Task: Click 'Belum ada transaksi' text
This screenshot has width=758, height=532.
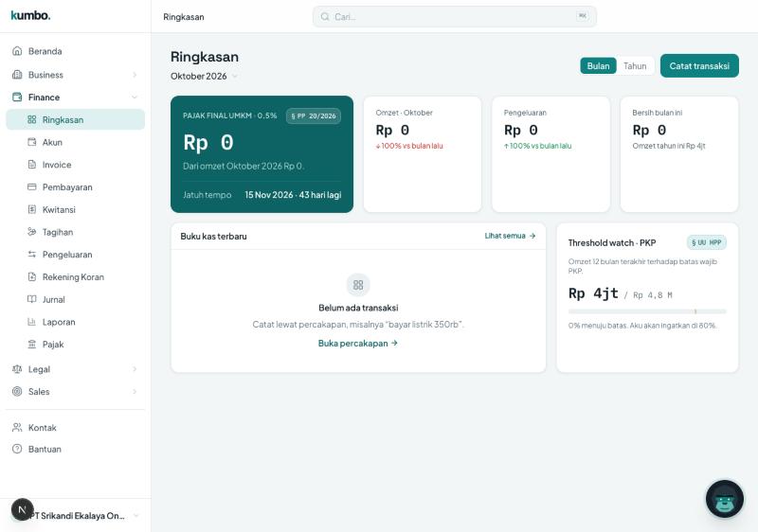Action: click(x=358, y=308)
